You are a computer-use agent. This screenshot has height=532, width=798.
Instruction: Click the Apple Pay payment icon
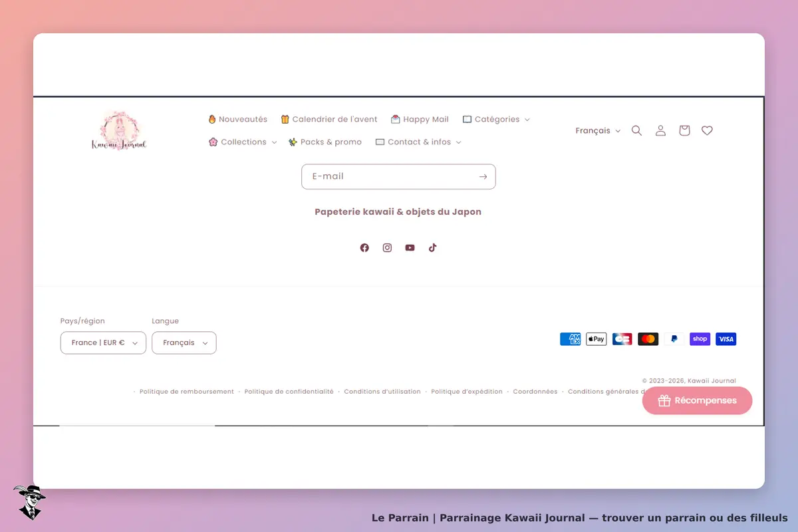click(x=597, y=339)
